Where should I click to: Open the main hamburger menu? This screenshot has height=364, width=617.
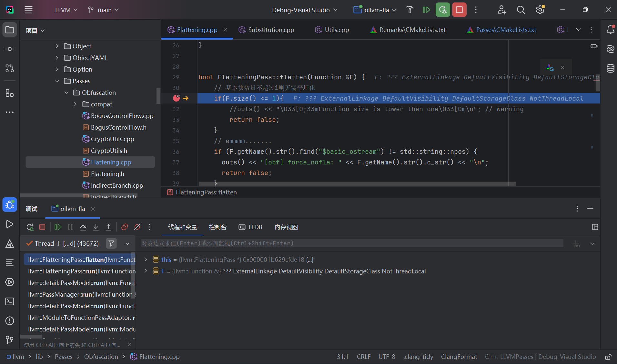click(28, 10)
